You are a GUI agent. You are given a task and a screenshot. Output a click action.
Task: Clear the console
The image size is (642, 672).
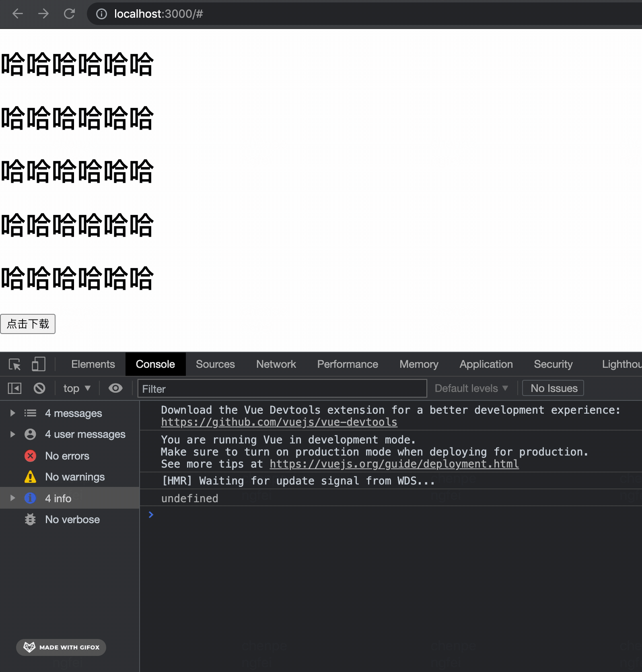click(39, 388)
